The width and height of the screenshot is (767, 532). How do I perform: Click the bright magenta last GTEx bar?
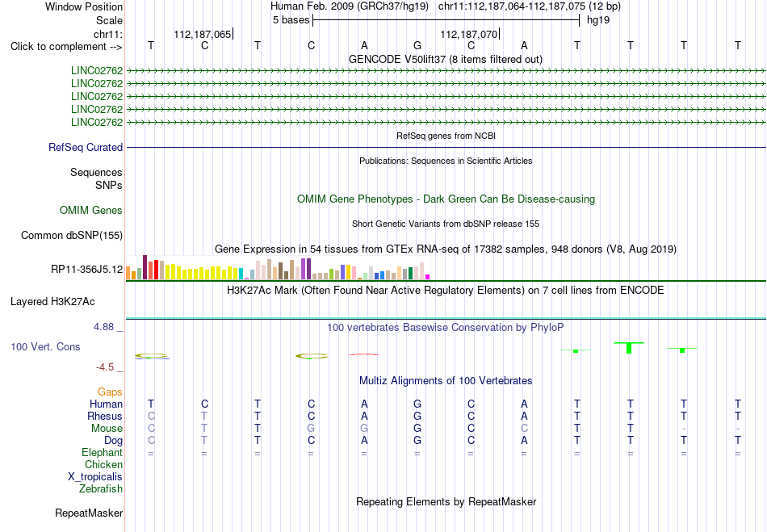tap(428, 277)
